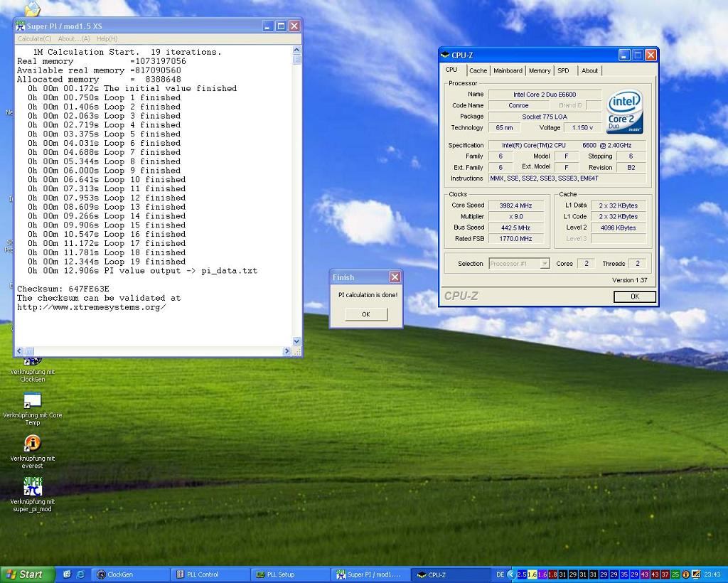Switch to the Memory tab

(540, 70)
